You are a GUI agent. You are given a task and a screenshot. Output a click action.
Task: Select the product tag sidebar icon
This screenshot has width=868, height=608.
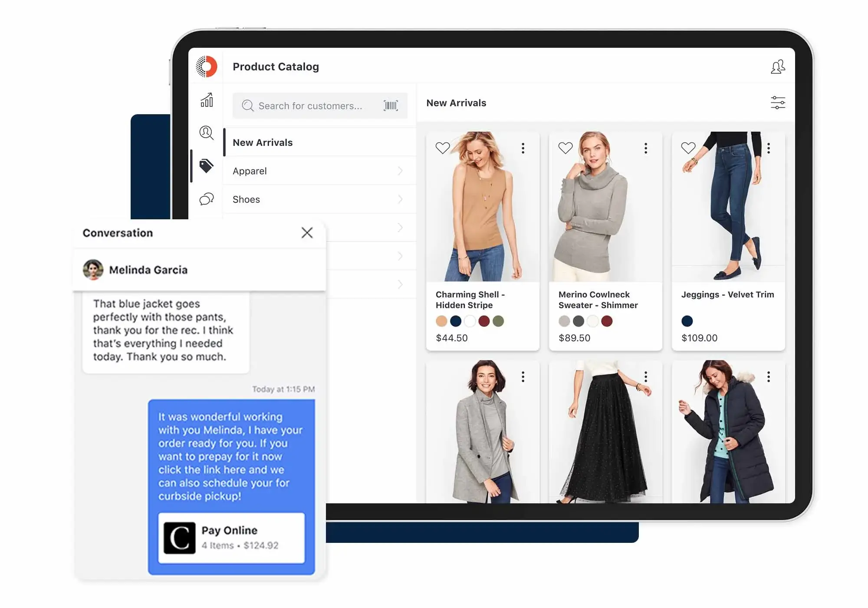(x=207, y=166)
